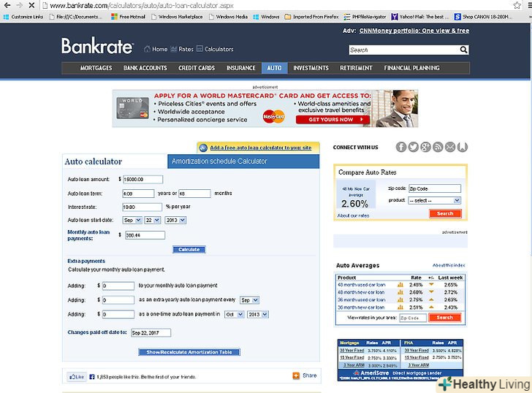Click the orange Share plus icon
This screenshot has height=393, width=532.
296,375
